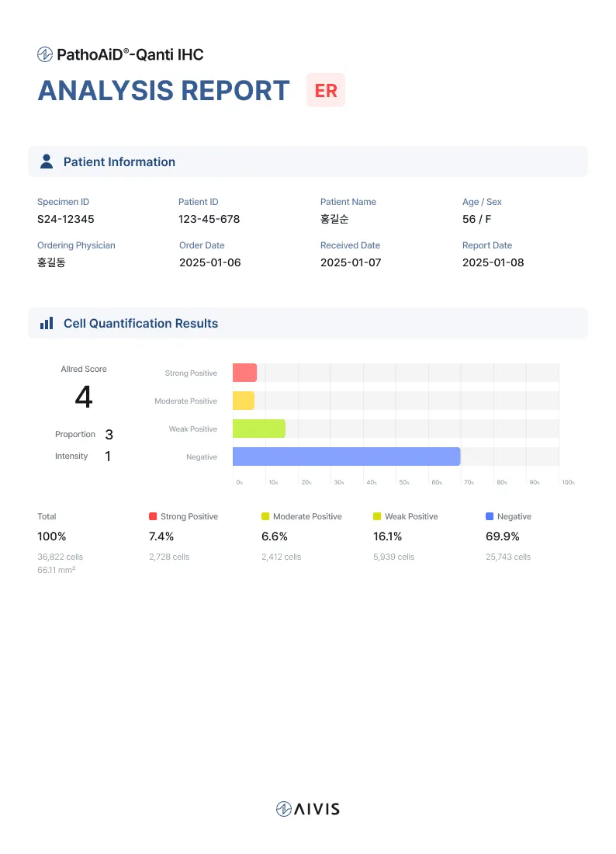Click the Cell Quantification Results section header
This screenshot has height=854, width=616.
(x=140, y=323)
